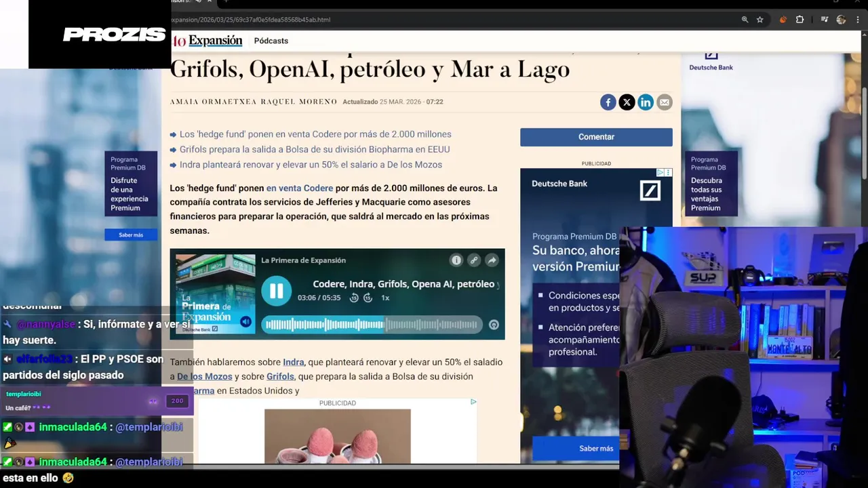Share the podcast arrow icon
This screenshot has height=488, width=868.
click(x=492, y=260)
